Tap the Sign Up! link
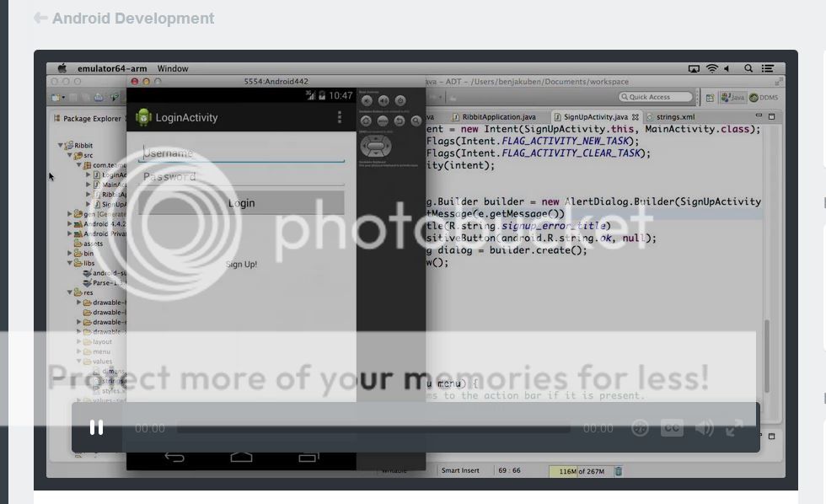The width and height of the screenshot is (826, 504). (241, 265)
